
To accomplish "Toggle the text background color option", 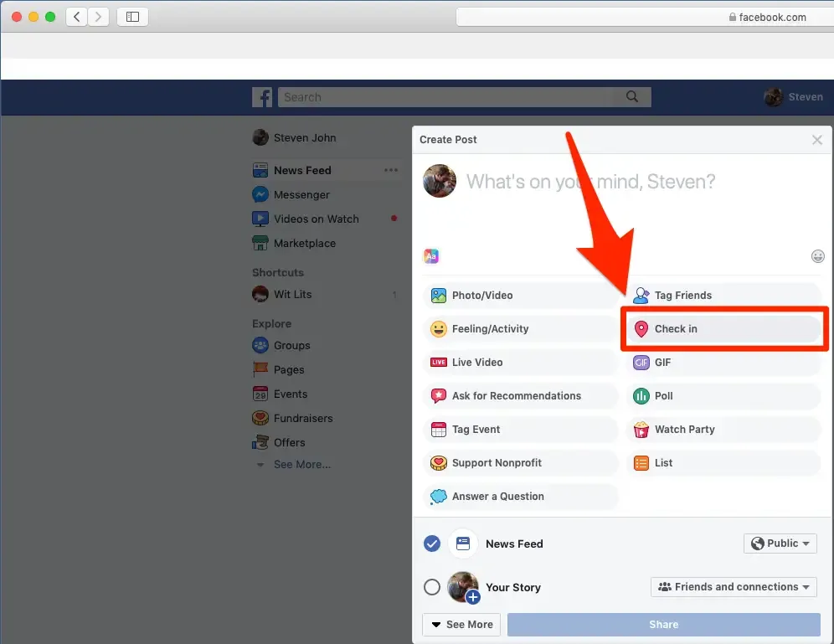I will [x=430, y=255].
